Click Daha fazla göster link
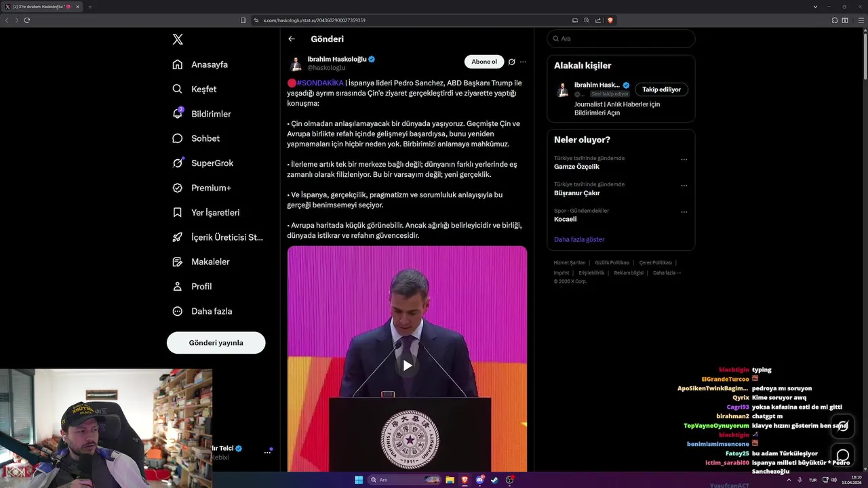 point(579,239)
